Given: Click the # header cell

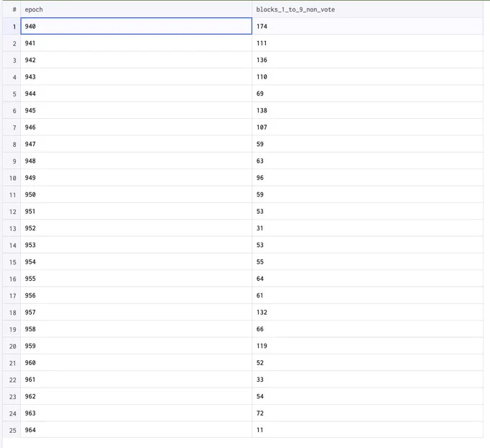Looking at the screenshot, I should tap(12, 9).
